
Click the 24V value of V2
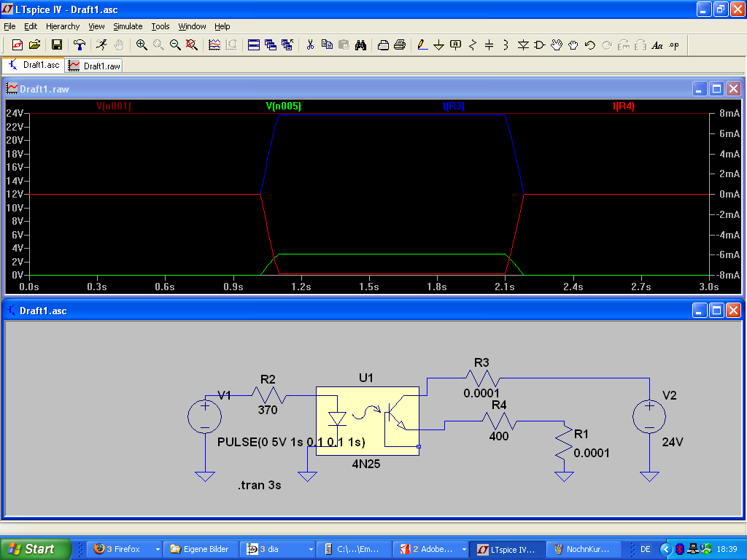coord(673,443)
